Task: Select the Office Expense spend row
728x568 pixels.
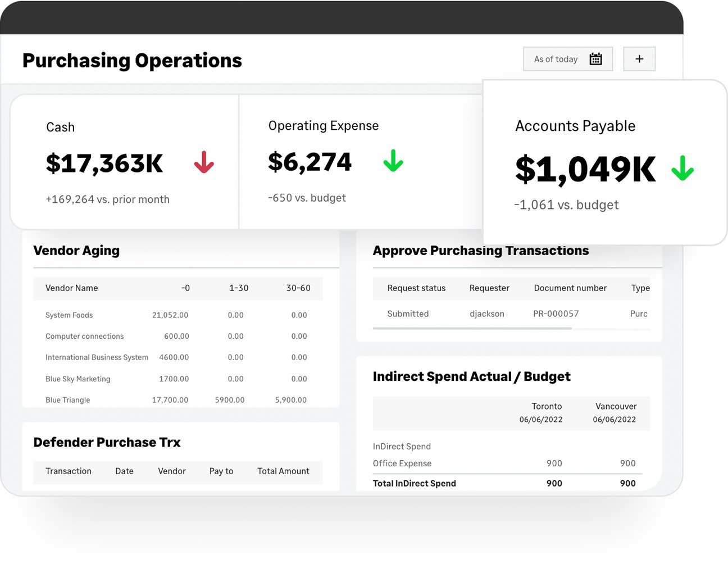Action: coord(402,464)
